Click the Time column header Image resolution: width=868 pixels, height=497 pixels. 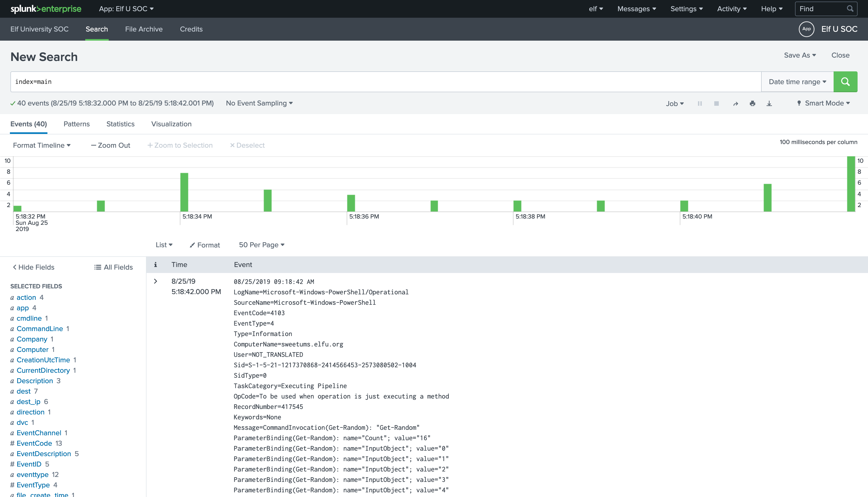pos(179,265)
